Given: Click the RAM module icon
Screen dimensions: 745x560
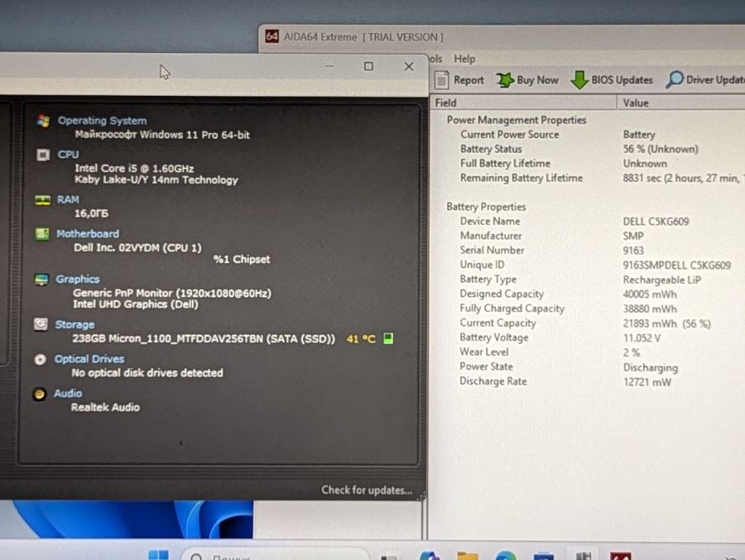Looking at the screenshot, I should 42,200.
